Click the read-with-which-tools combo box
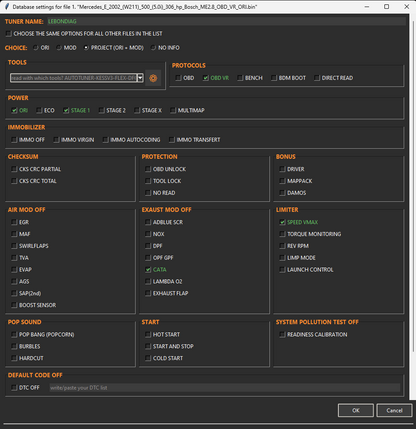416x429 pixels. click(77, 78)
